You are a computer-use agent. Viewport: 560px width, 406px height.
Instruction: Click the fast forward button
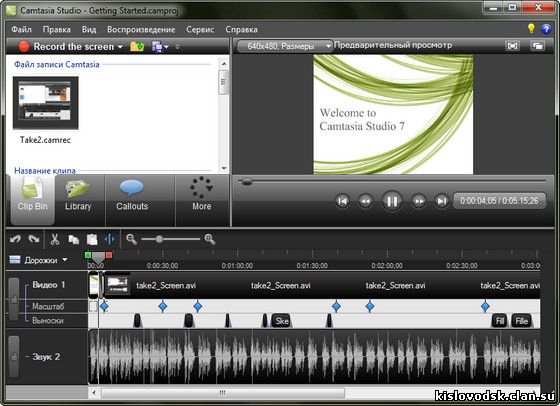(x=419, y=201)
